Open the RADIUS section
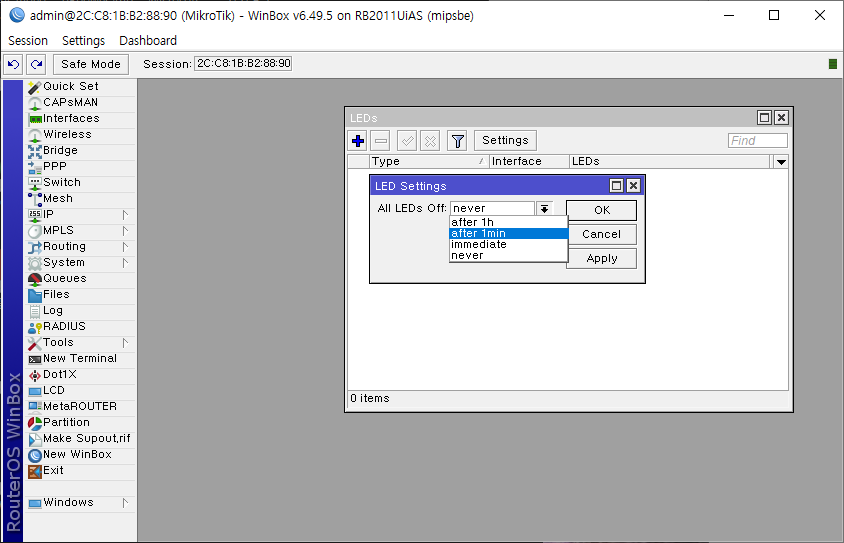 pyautogui.click(x=81, y=327)
